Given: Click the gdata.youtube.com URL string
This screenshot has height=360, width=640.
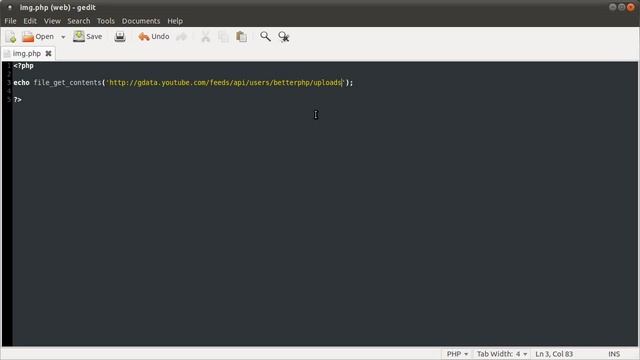Looking at the screenshot, I should coord(225,83).
